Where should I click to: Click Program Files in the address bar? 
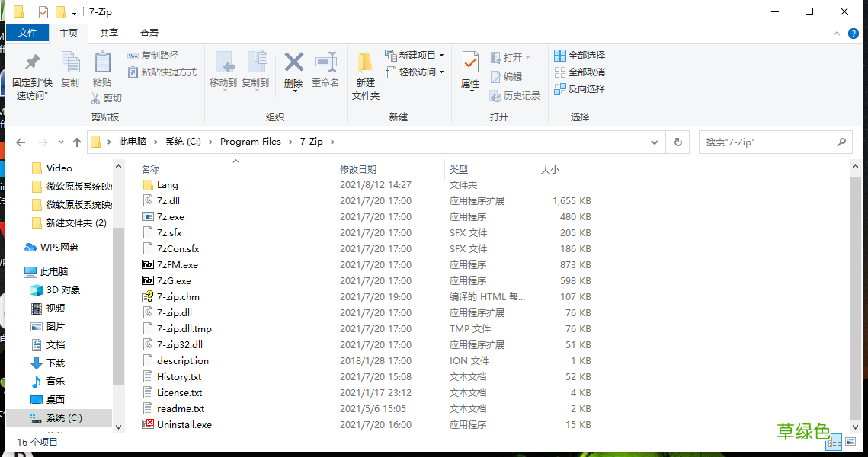pyautogui.click(x=251, y=142)
